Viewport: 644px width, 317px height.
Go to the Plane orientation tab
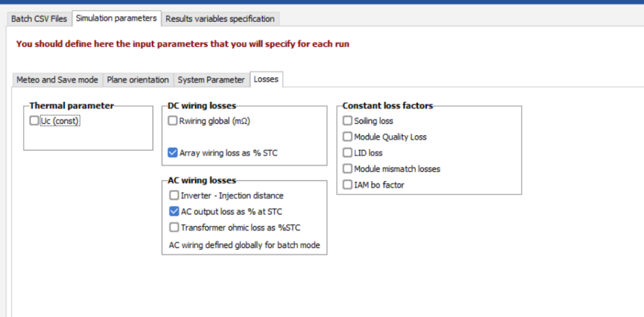tap(138, 79)
